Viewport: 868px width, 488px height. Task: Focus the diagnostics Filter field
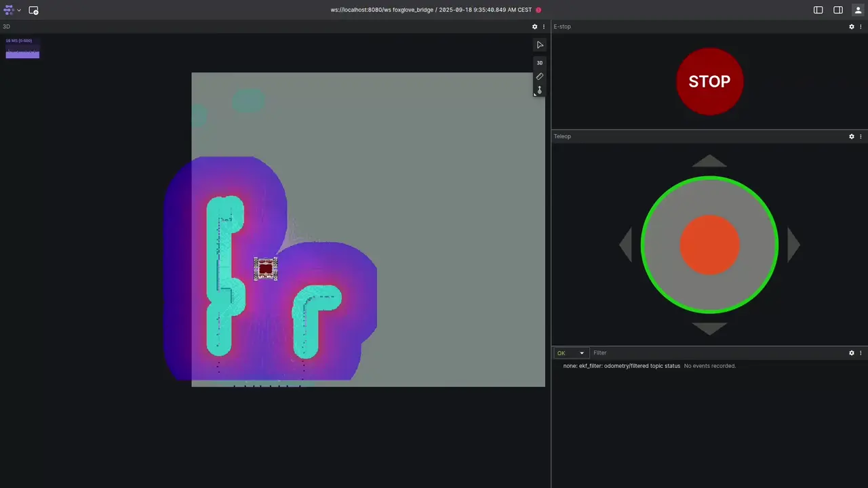click(717, 353)
